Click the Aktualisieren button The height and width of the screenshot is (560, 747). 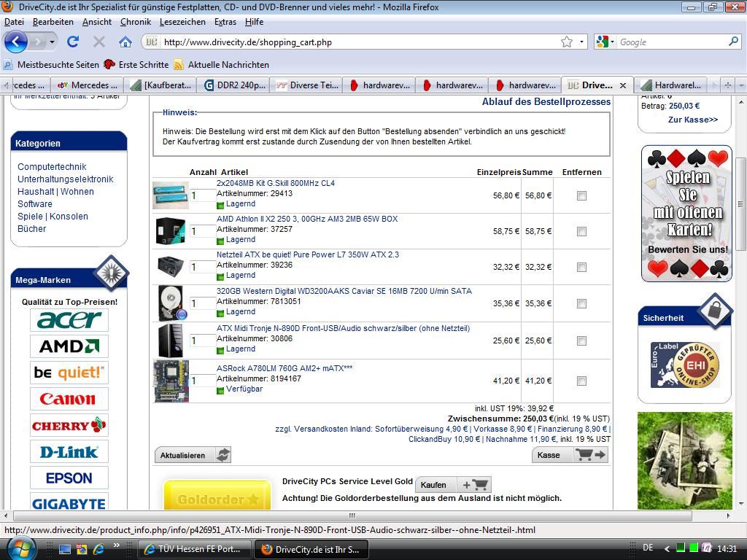point(193,455)
